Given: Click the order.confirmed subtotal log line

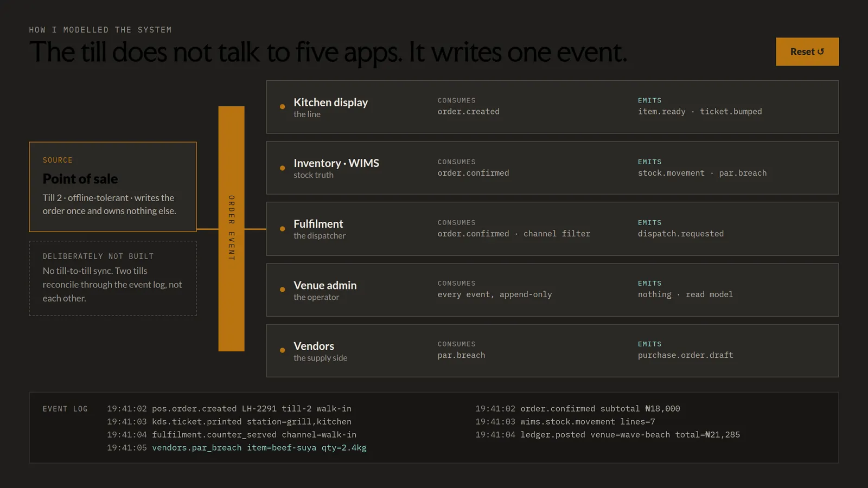Looking at the screenshot, I should [578, 409].
